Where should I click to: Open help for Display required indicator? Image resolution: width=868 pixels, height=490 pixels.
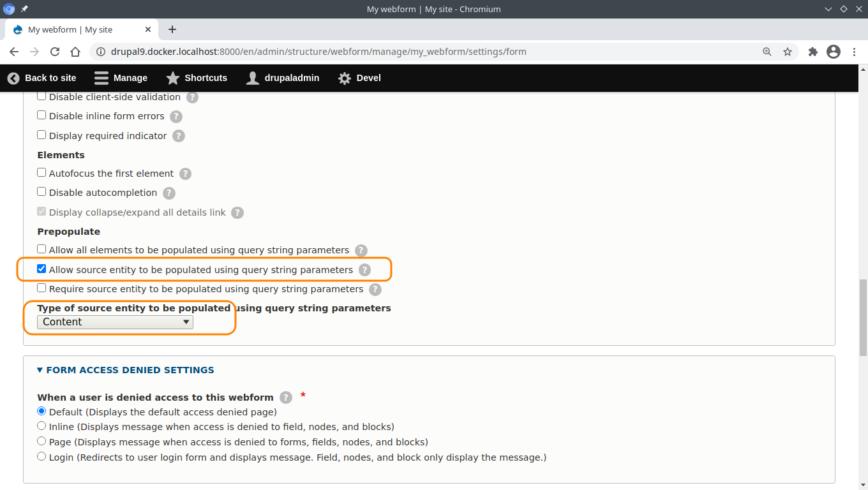(x=179, y=136)
